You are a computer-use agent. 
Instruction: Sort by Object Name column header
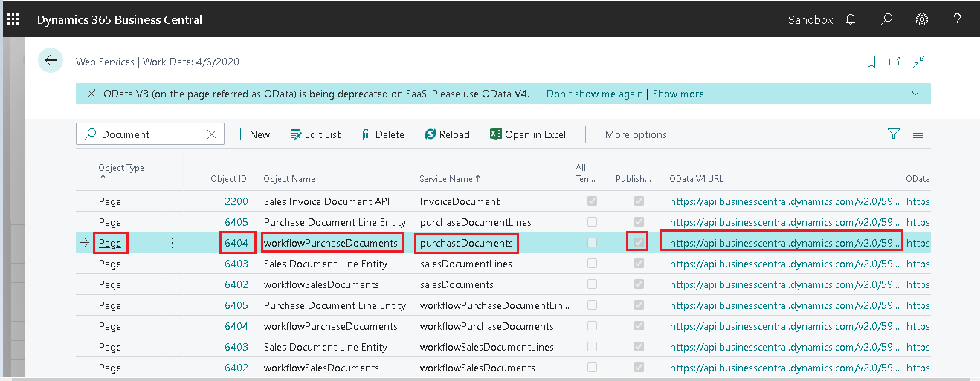289,179
